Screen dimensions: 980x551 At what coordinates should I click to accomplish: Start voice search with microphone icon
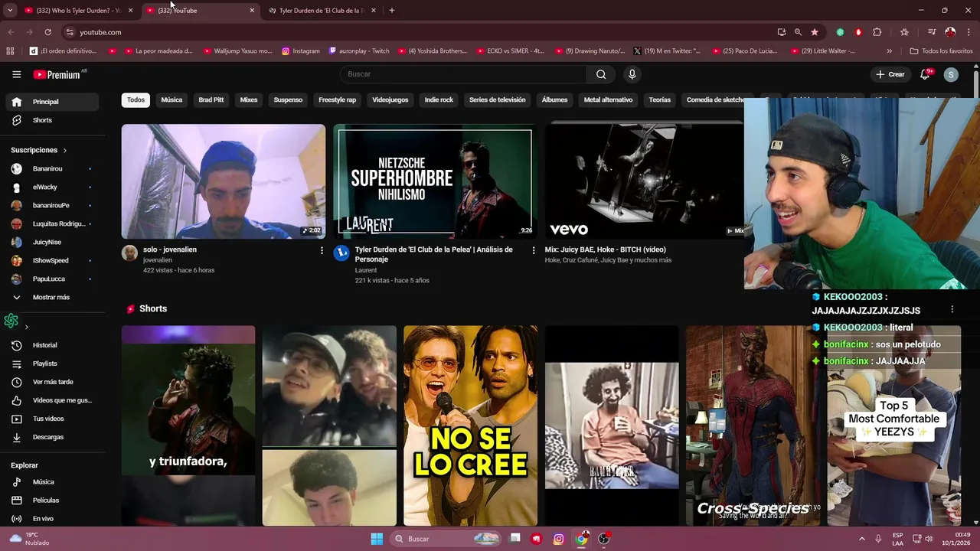(x=632, y=74)
